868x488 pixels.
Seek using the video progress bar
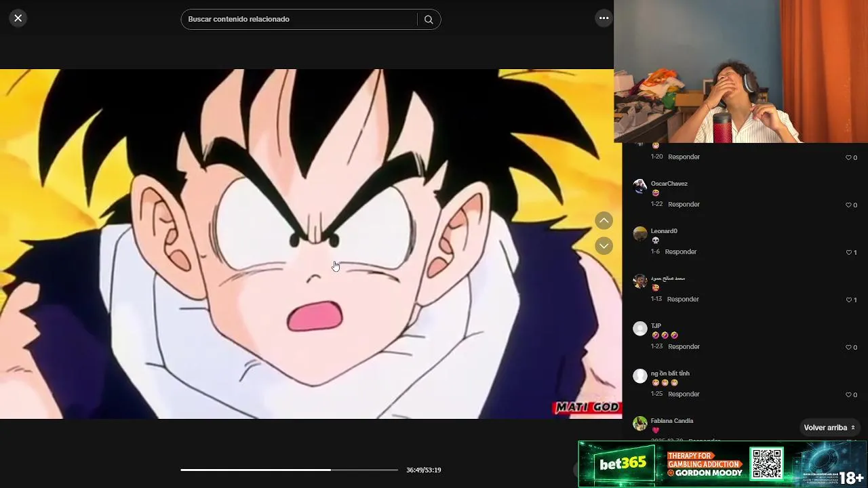coord(290,470)
